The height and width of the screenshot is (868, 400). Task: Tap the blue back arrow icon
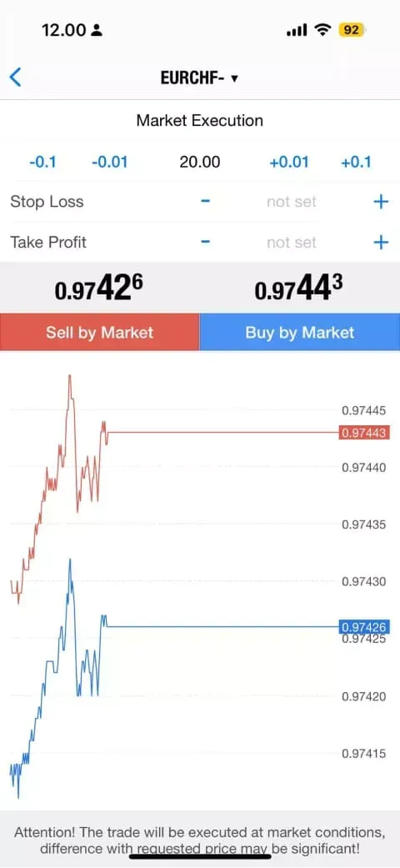(16, 78)
